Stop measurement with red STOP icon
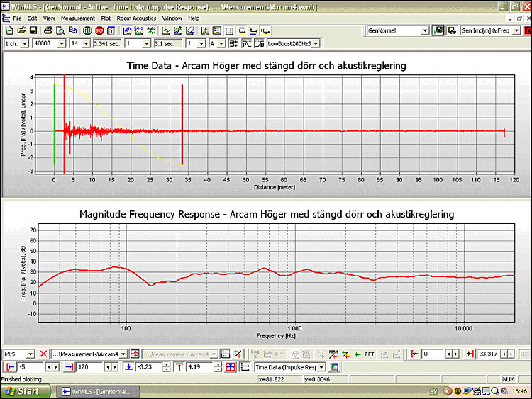The image size is (532, 399). [99, 31]
